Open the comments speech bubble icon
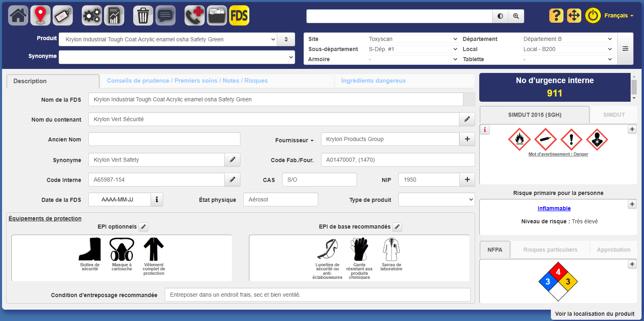Image resolution: width=644 pixels, height=321 pixels. tap(166, 15)
